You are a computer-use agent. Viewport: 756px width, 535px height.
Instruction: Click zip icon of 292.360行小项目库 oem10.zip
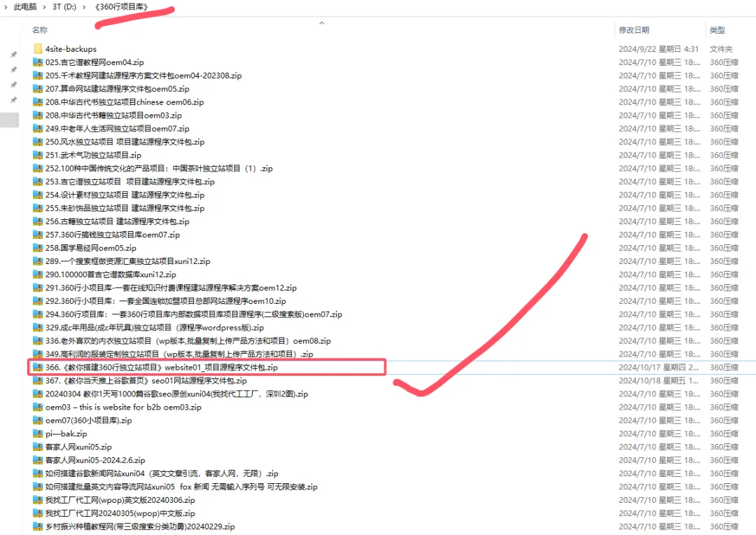(38, 301)
